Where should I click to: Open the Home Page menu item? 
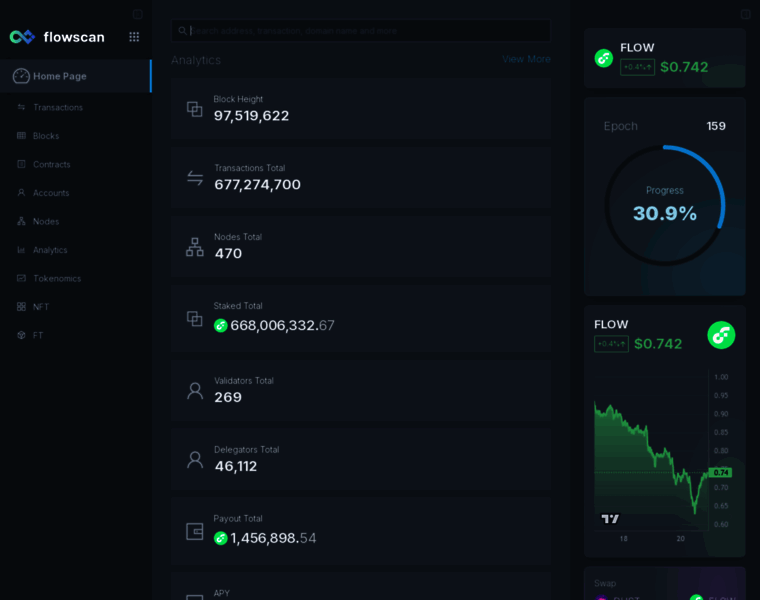tap(60, 76)
